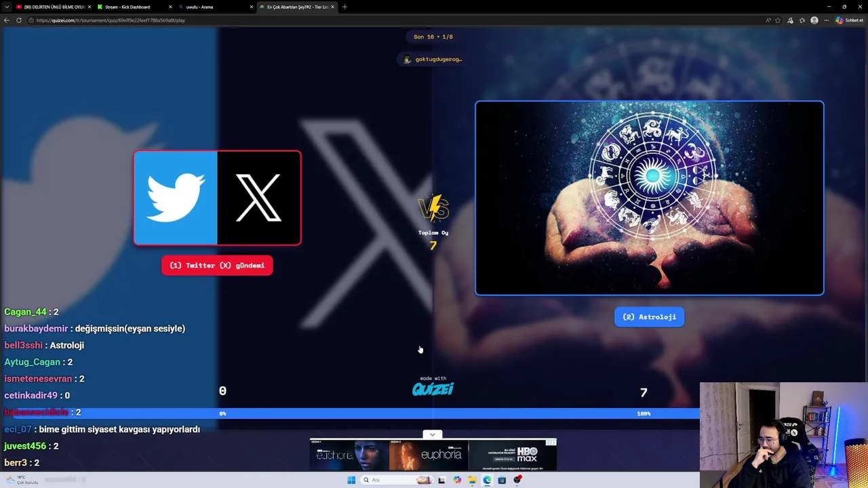
Task: Vote for the (2) Astroloji button
Action: [650, 317]
